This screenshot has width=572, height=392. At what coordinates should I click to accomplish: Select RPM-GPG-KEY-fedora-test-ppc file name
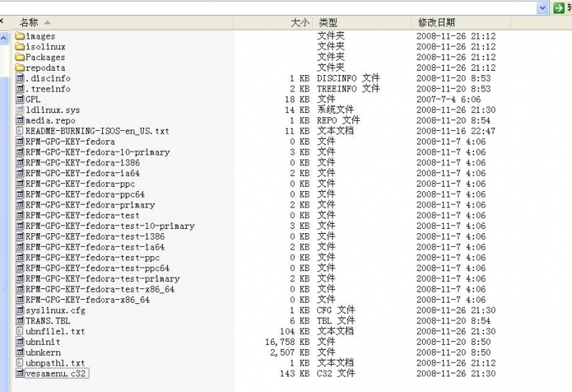click(93, 258)
